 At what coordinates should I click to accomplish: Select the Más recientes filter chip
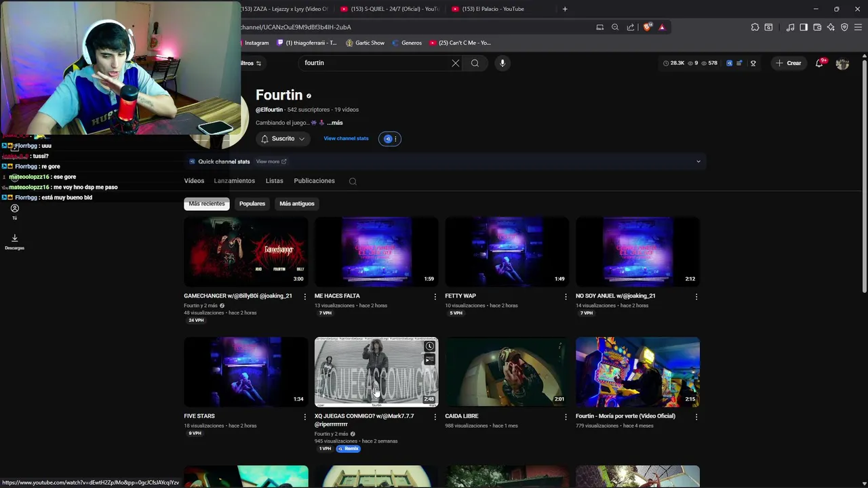click(207, 203)
